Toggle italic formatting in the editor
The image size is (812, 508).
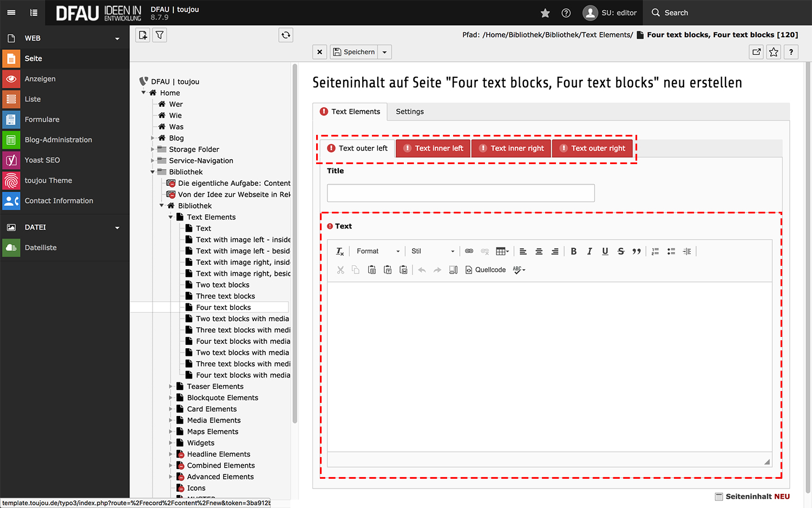(x=590, y=251)
